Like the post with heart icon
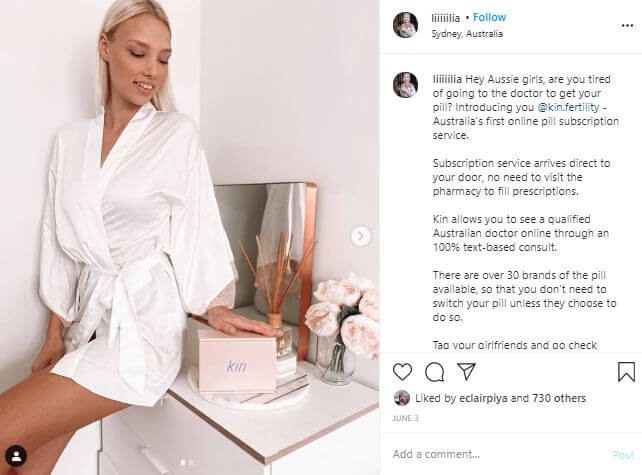This screenshot has height=475, width=642. (x=402, y=372)
